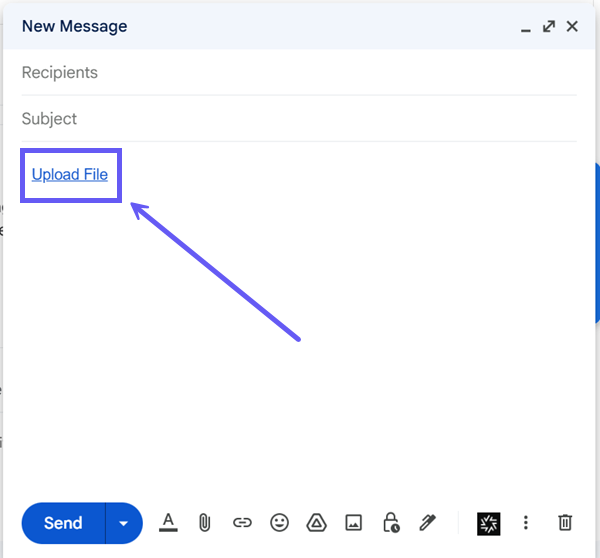Insert a photo into the message

pos(354,523)
